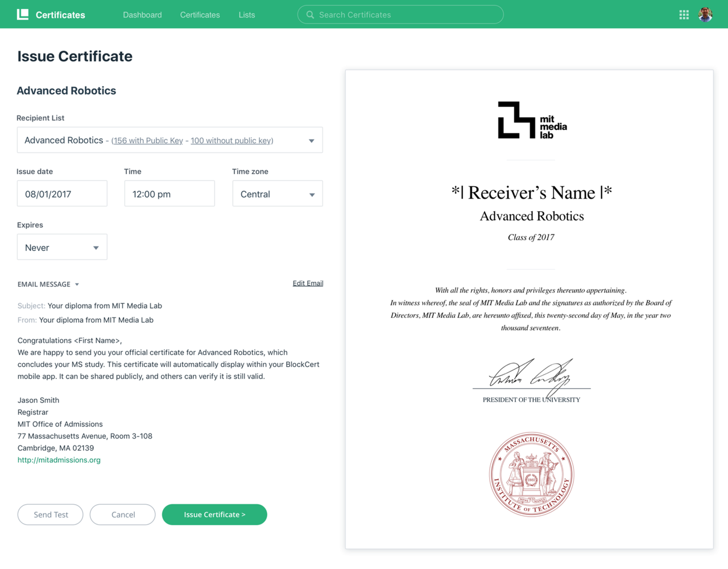This screenshot has height=569, width=728.
Task: Click the Cancel button
Action: pyautogui.click(x=123, y=514)
